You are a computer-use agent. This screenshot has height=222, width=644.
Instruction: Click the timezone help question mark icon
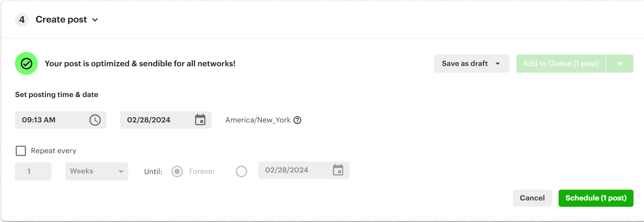click(x=297, y=120)
